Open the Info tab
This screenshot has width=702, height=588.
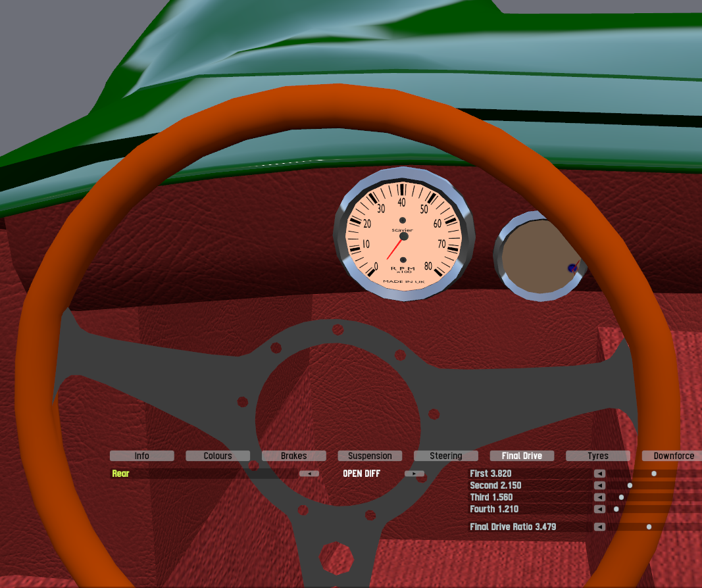point(142,456)
